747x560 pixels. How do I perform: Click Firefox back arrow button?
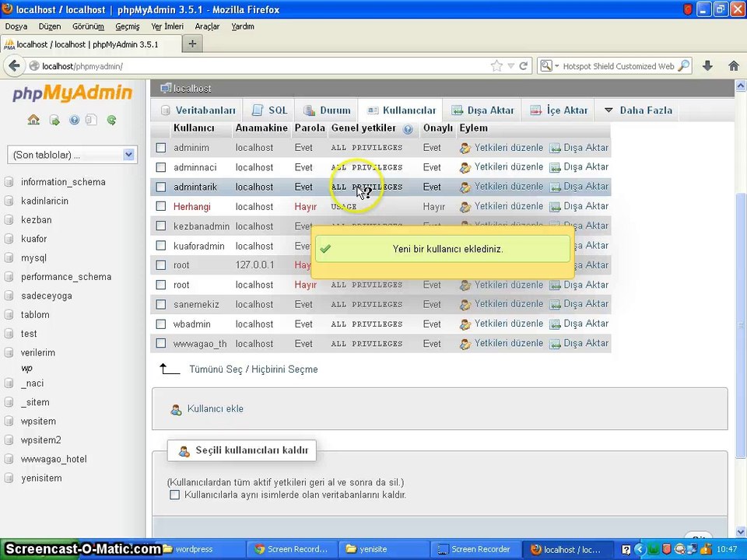click(x=14, y=65)
